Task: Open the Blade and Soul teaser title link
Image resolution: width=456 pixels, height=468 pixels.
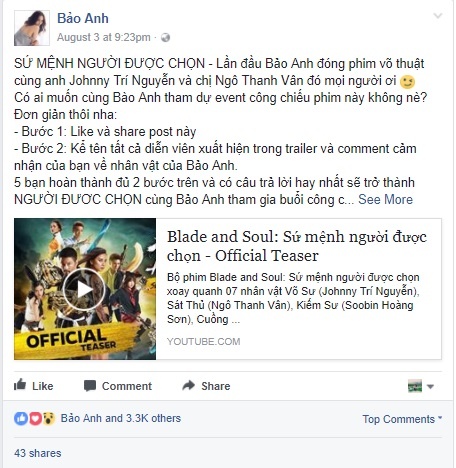Action: tap(297, 246)
